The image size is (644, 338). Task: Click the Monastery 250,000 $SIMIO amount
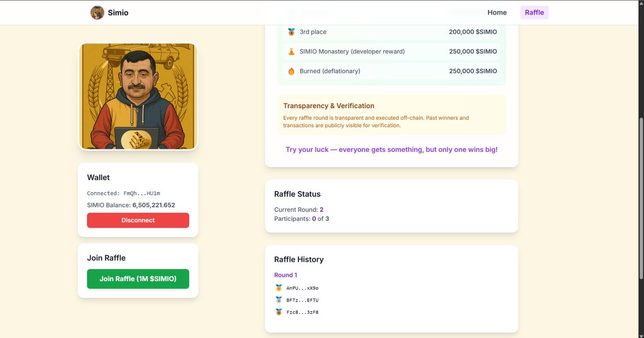point(473,52)
